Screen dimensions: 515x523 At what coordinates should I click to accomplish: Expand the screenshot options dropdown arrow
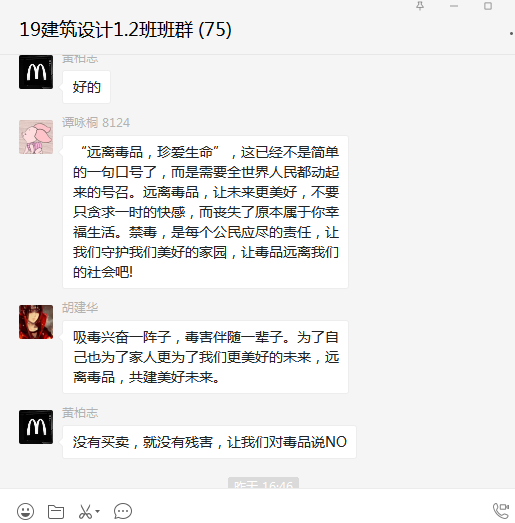click(x=97, y=511)
